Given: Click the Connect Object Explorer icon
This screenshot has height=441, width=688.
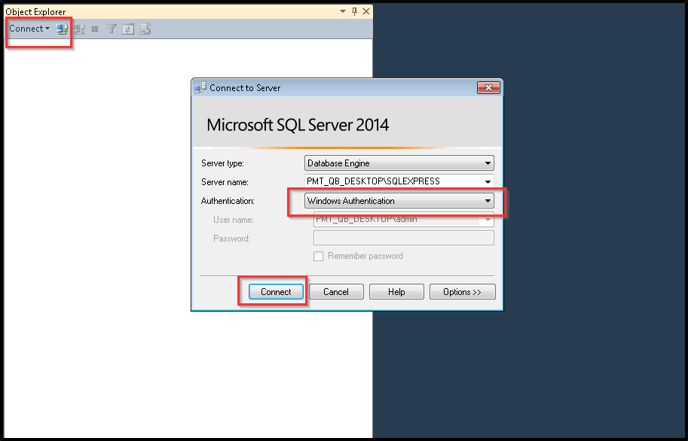Looking at the screenshot, I should pos(62,29).
